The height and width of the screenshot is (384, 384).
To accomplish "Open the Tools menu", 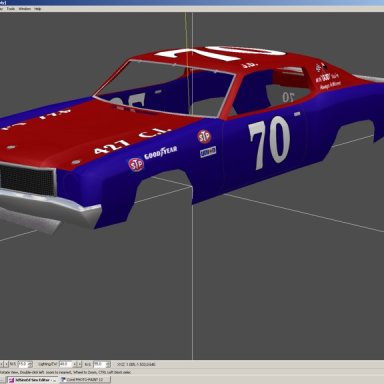I will (x=11, y=9).
